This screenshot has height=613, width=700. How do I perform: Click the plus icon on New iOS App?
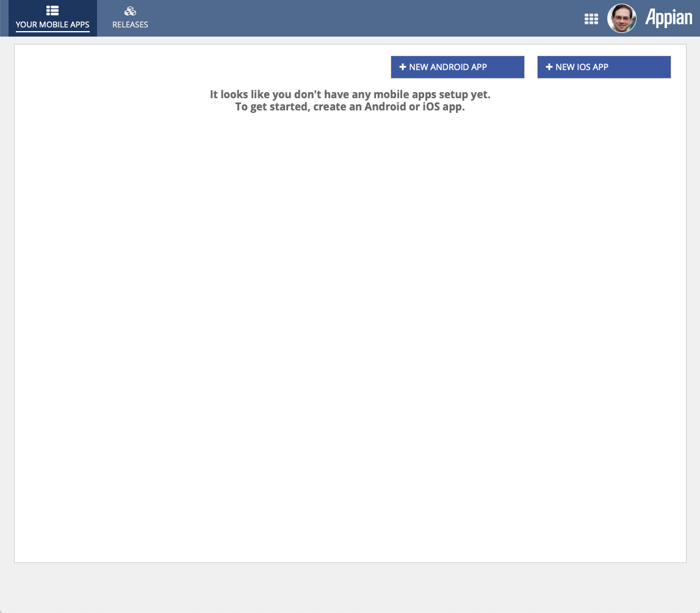(549, 67)
